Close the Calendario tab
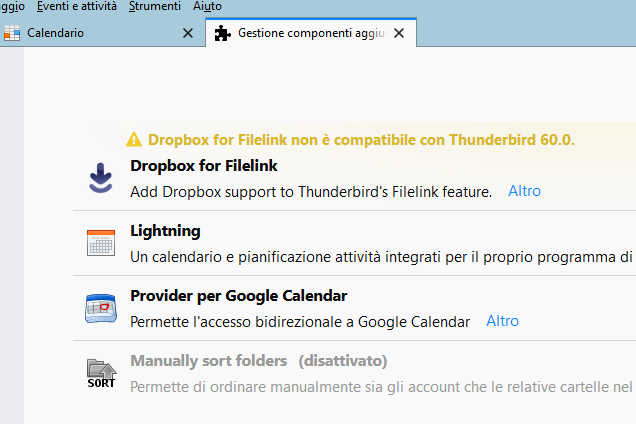This screenshot has width=636, height=424. click(x=188, y=33)
